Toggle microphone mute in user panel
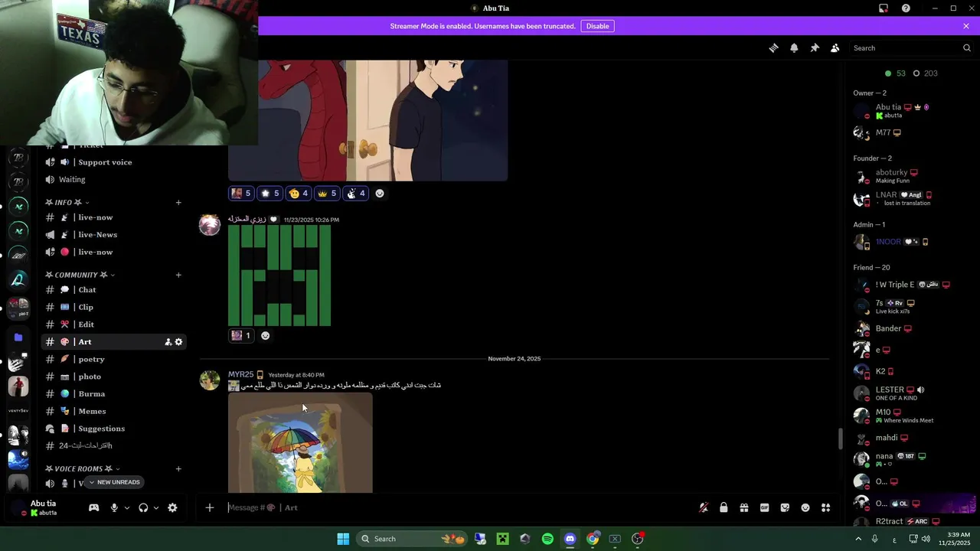The width and height of the screenshot is (980, 551). [114, 507]
